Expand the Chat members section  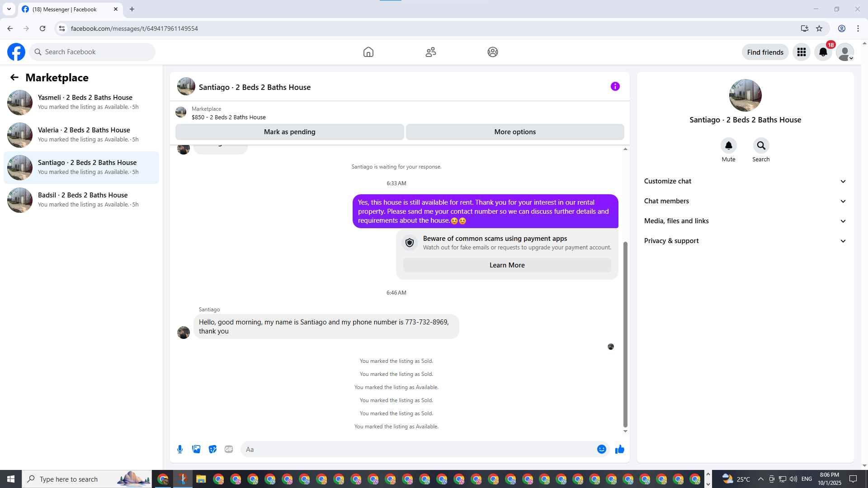pyautogui.click(x=745, y=201)
